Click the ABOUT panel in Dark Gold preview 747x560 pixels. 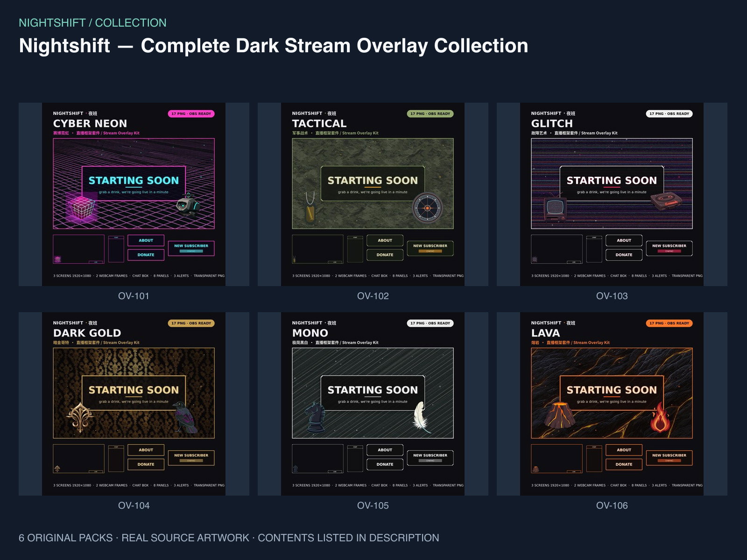[146, 450]
